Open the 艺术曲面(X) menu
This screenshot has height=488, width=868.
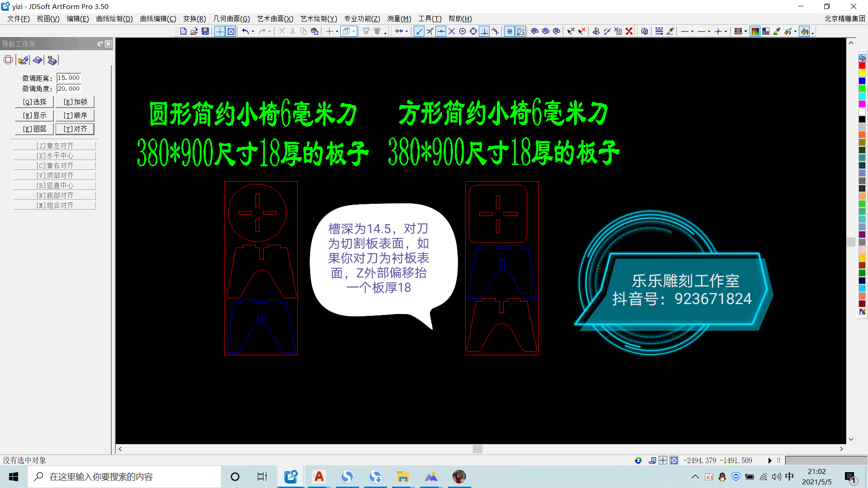click(x=275, y=19)
